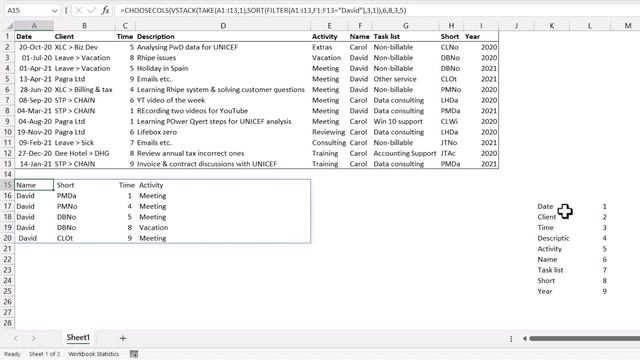Select column M header
This screenshot has height=360, width=640.
pyautogui.click(x=628, y=26)
